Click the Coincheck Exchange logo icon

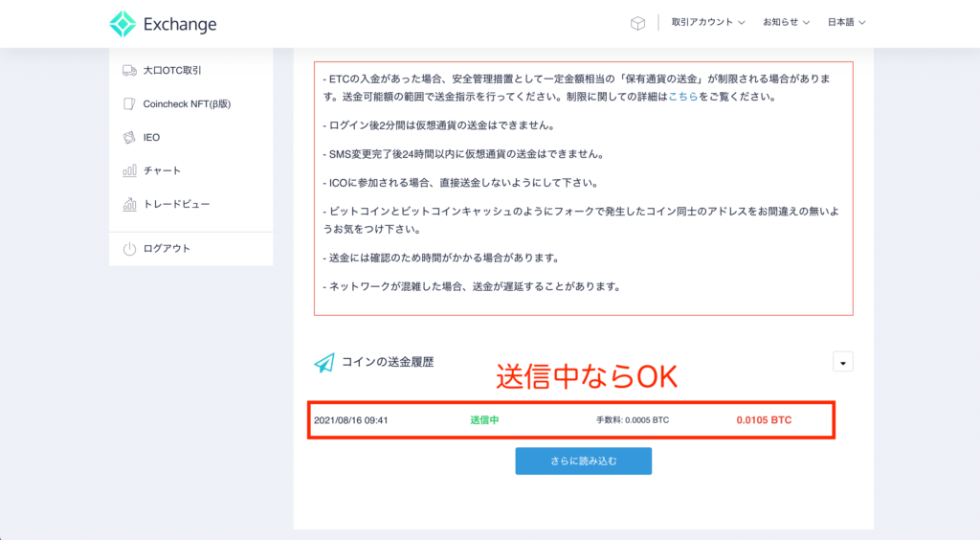tap(122, 24)
